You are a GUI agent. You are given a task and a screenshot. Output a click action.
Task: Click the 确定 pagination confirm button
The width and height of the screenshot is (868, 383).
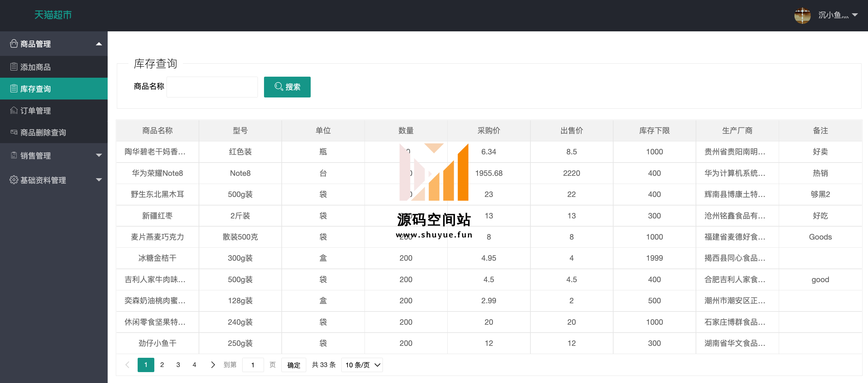[x=294, y=365]
